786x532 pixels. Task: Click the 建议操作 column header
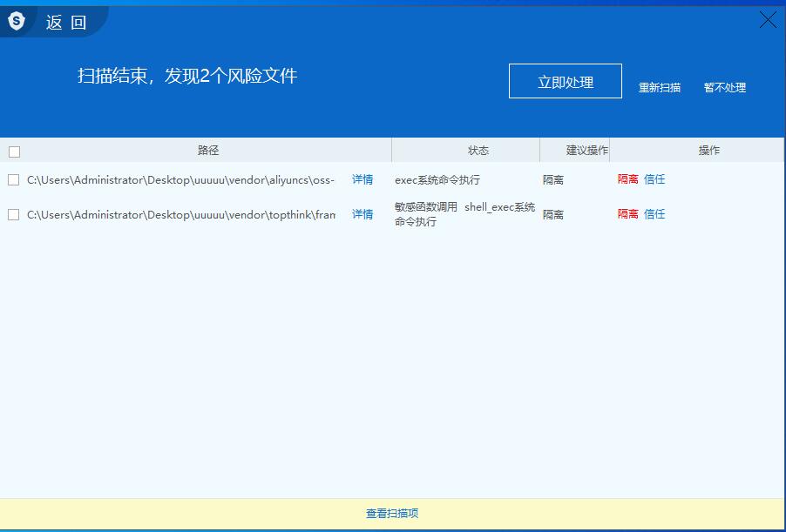click(587, 151)
